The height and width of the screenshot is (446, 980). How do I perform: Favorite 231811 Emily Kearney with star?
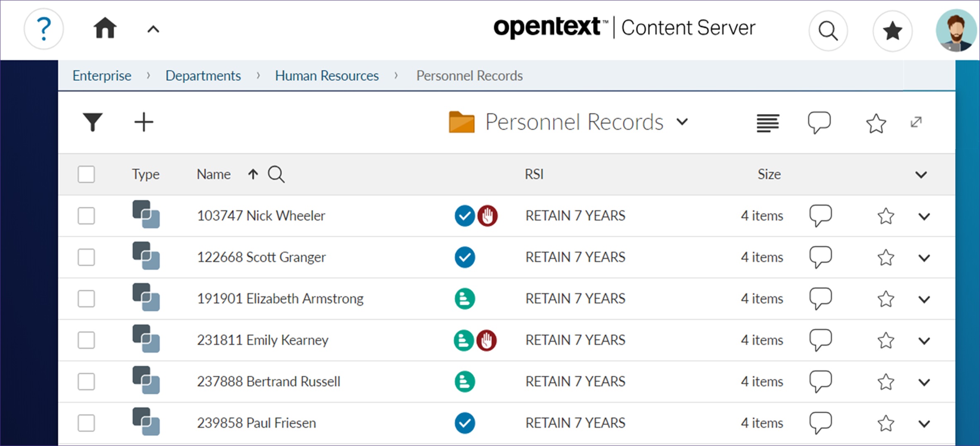click(886, 340)
